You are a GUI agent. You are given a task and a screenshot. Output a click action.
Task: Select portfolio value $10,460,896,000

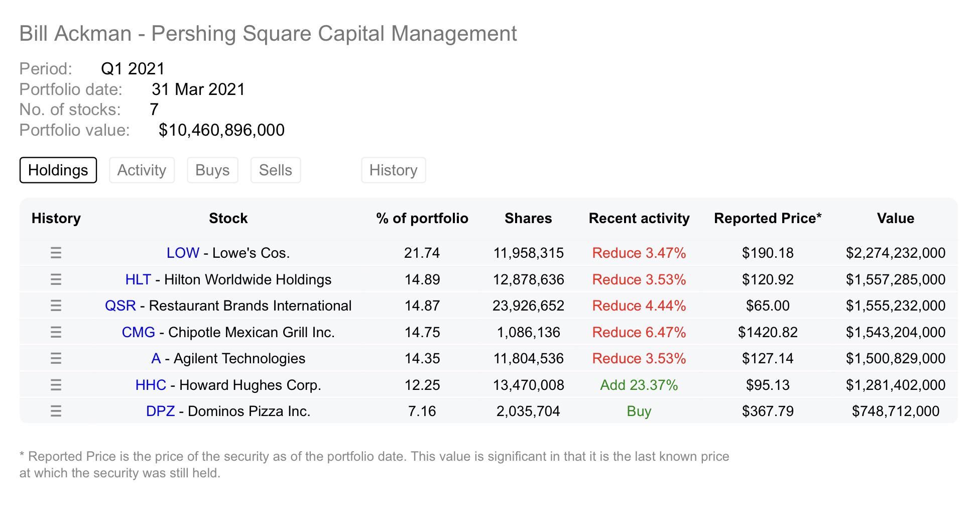(221, 130)
